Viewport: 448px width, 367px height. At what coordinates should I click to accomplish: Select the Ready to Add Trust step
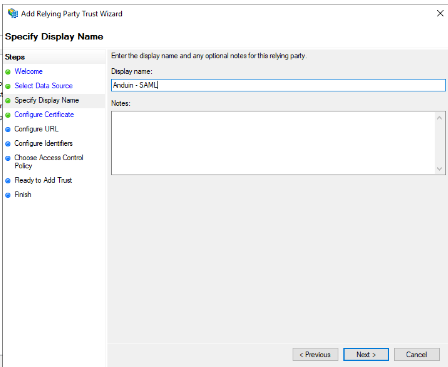[43, 180]
